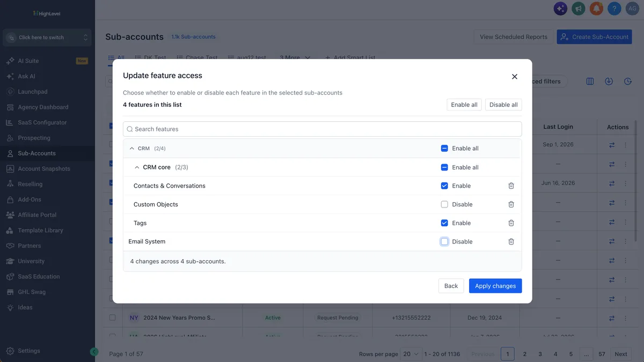Open the notifications bell icon
Image resolution: width=644 pixels, height=362 pixels.
pyautogui.click(x=596, y=9)
